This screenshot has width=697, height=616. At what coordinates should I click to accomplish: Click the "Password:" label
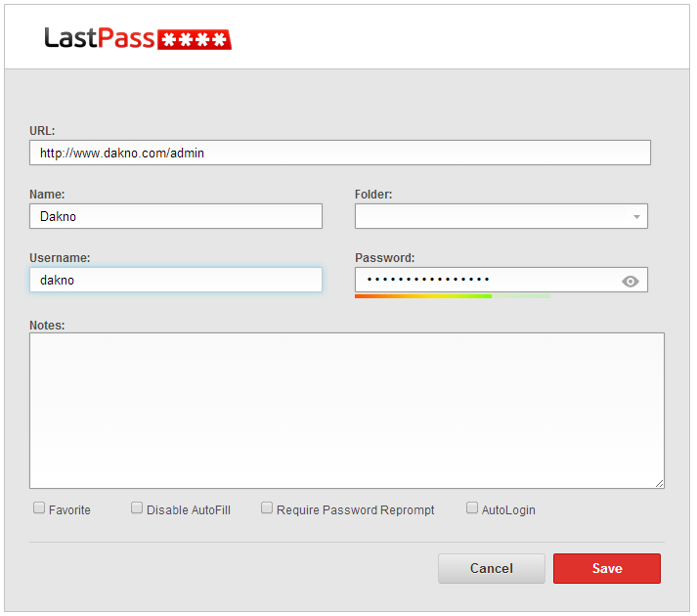[x=384, y=258]
